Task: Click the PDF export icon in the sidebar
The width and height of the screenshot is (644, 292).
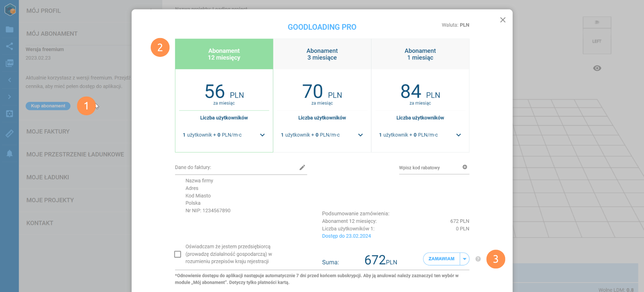Action: pos(9,63)
